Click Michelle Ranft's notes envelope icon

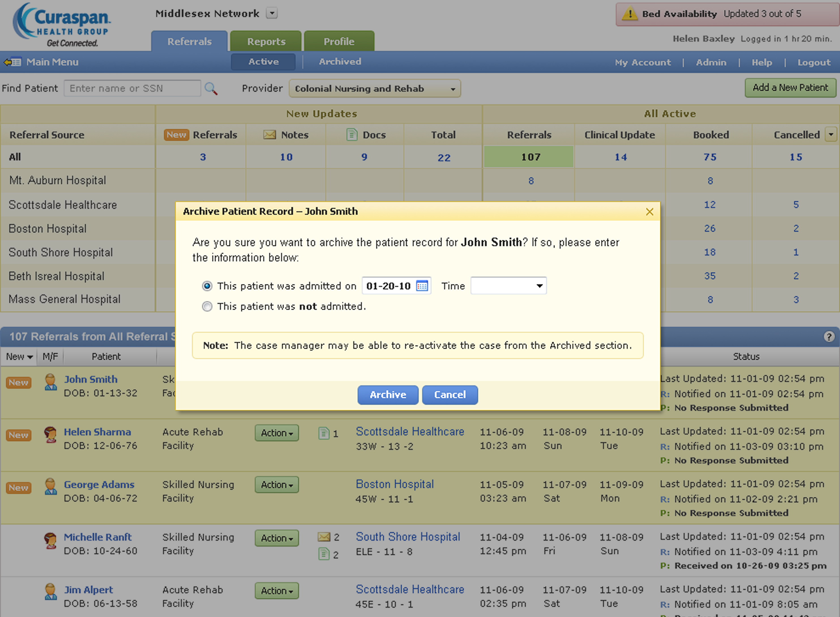(324, 537)
